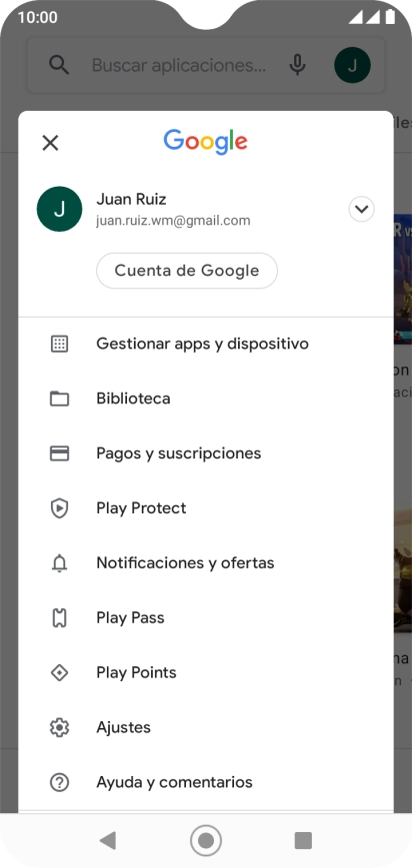The width and height of the screenshot is (412, 868).
Task: Click the notifications bell icon
Action: click(x=59, y=563)
